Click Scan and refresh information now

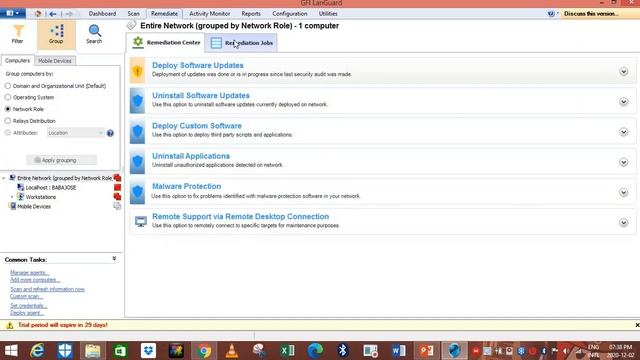(x=47, y=289)
